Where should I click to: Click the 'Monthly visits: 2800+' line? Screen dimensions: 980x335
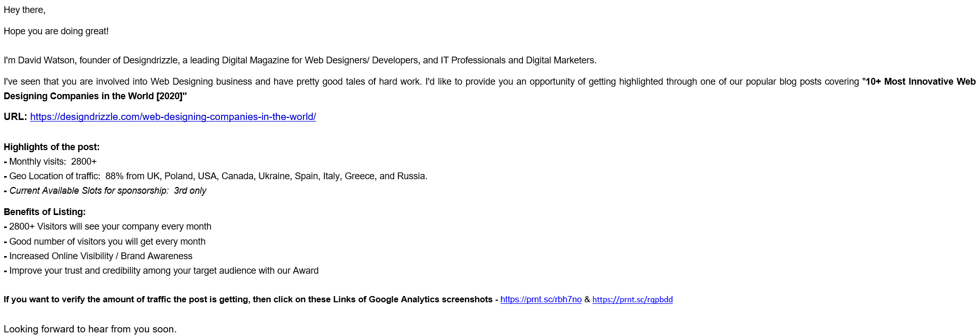coord(50,162)
